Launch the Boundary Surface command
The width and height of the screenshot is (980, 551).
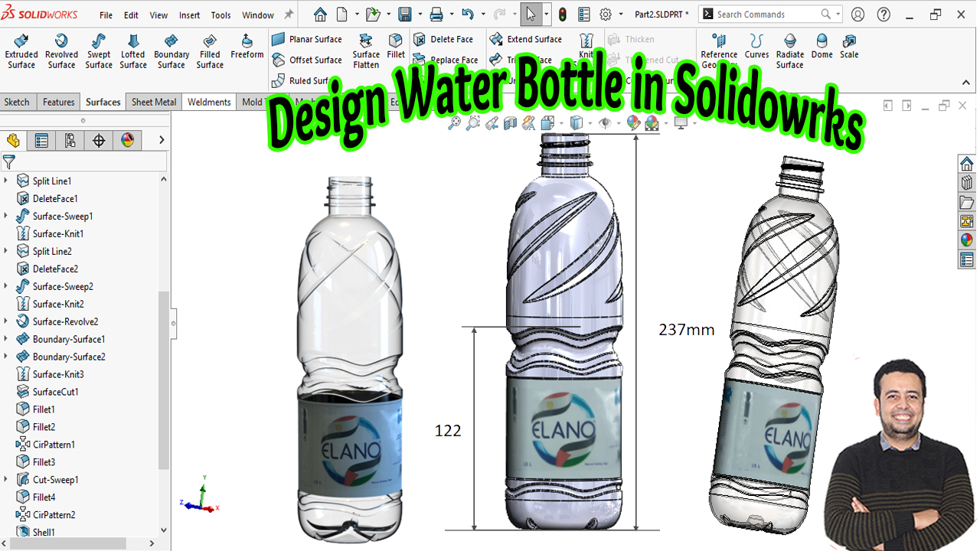click(x=171, y=51)
